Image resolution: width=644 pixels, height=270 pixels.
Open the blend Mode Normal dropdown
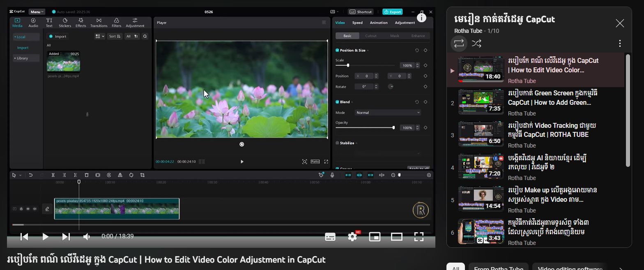pos(388,113)
